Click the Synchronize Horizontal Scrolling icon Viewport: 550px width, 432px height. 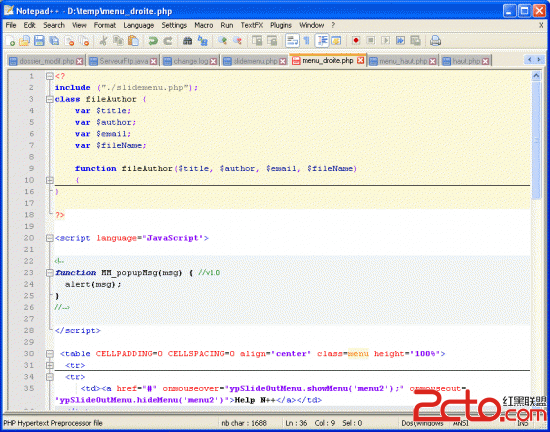272,41
